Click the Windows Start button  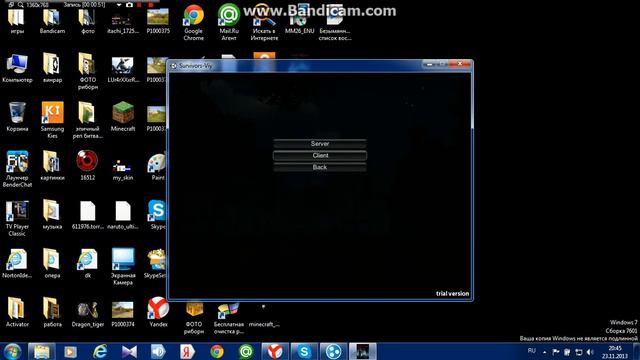(12, 351)
